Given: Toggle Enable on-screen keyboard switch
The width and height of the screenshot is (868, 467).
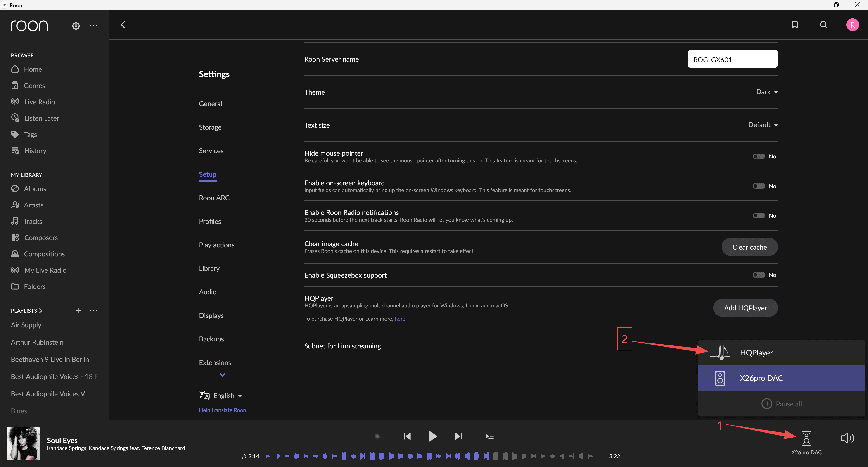Looking at the screenshot, I should [759, 186].
